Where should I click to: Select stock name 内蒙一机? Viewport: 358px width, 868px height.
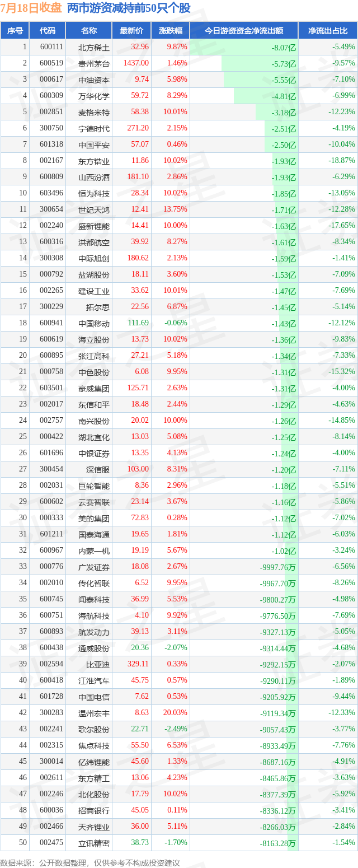pyautogui.click(x=94, y=550)
